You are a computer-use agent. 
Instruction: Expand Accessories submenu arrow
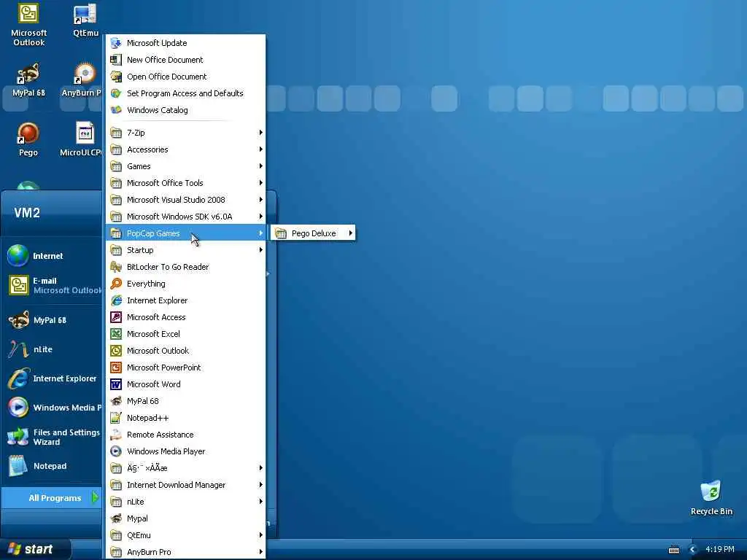click(x=260, y=149)
